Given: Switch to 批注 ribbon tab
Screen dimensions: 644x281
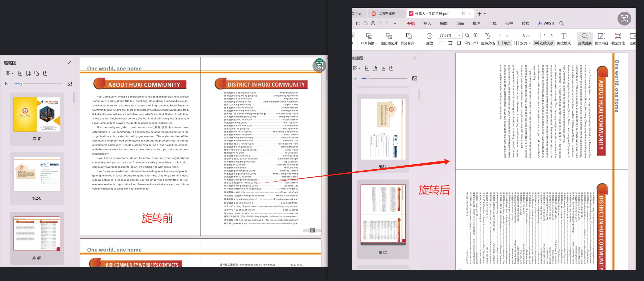Looking at the screenshot, I should pyautogui.click(x=476, y=24).
